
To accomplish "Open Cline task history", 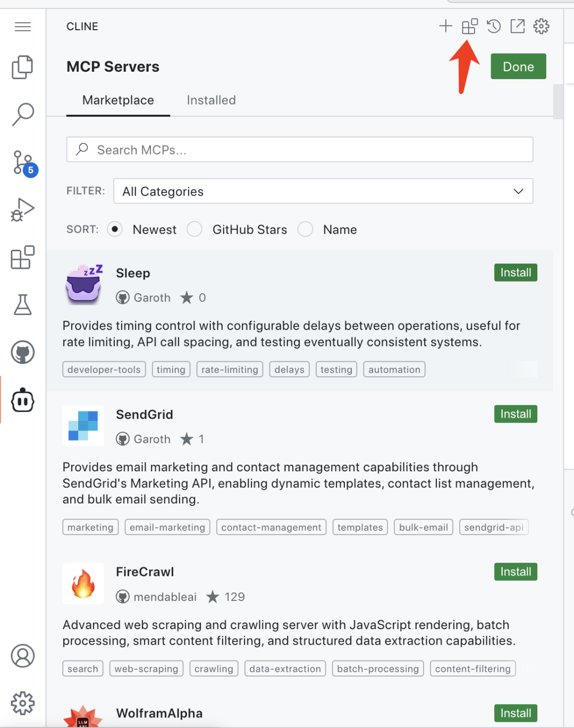I will (494, 26).
